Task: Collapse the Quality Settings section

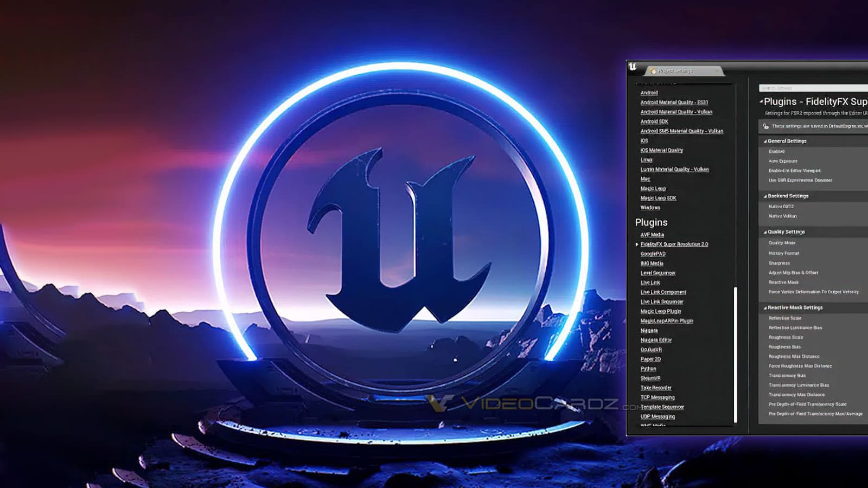Action: point(765,232)
